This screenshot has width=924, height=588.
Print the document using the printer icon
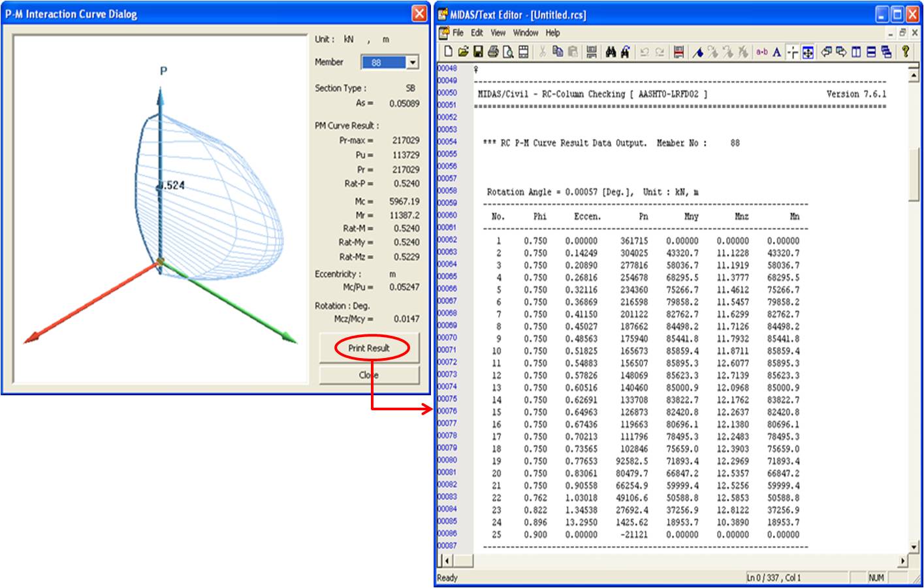(493, 52)
